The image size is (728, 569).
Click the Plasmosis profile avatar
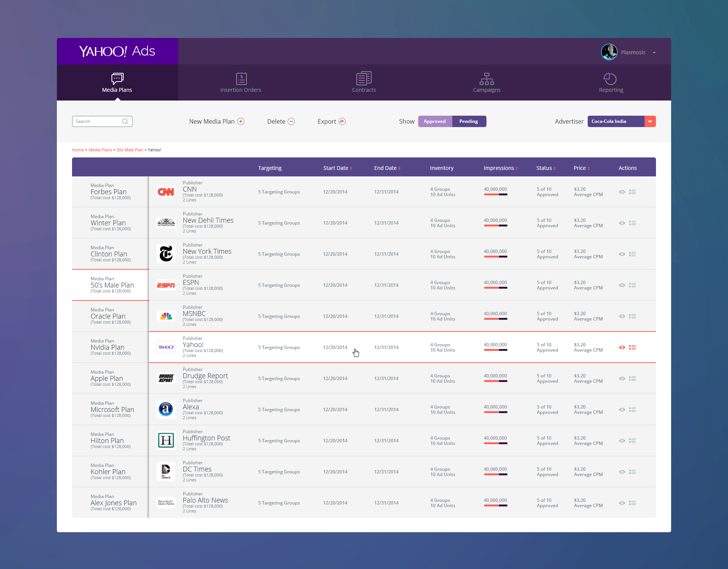coord(609,52)
